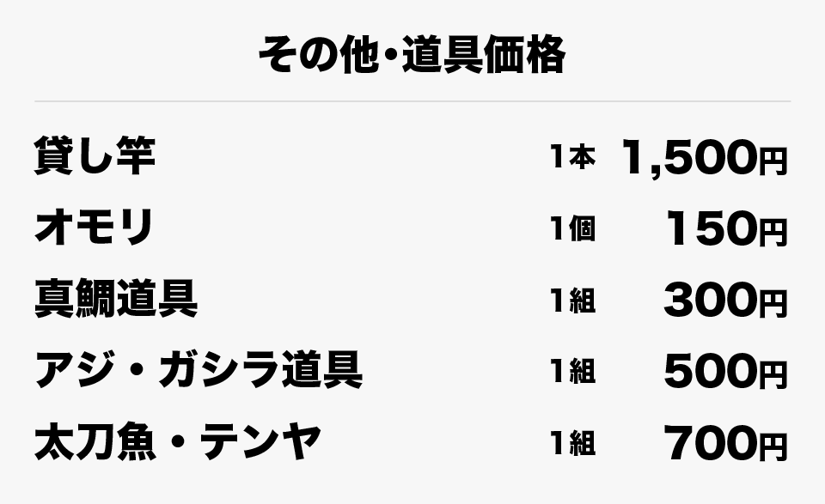Select the 貸し竿 item name
825x504 pixels.
(95, 155)
